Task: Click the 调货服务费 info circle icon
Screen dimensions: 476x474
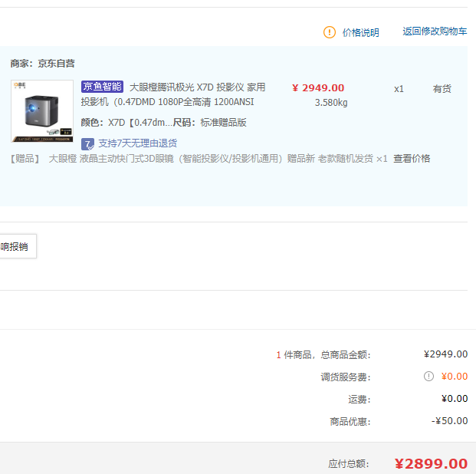Action: 428,377
